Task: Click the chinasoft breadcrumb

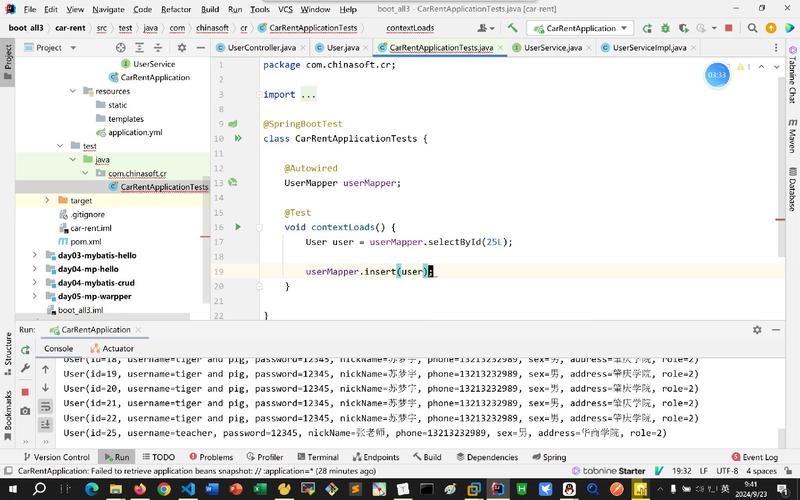Action: coord(212,28)
